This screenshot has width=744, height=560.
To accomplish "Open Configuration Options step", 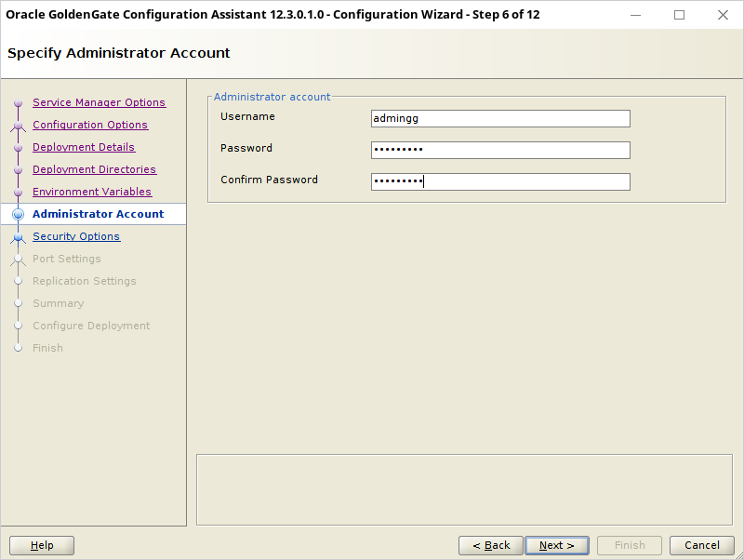I will tap(90, 125).
